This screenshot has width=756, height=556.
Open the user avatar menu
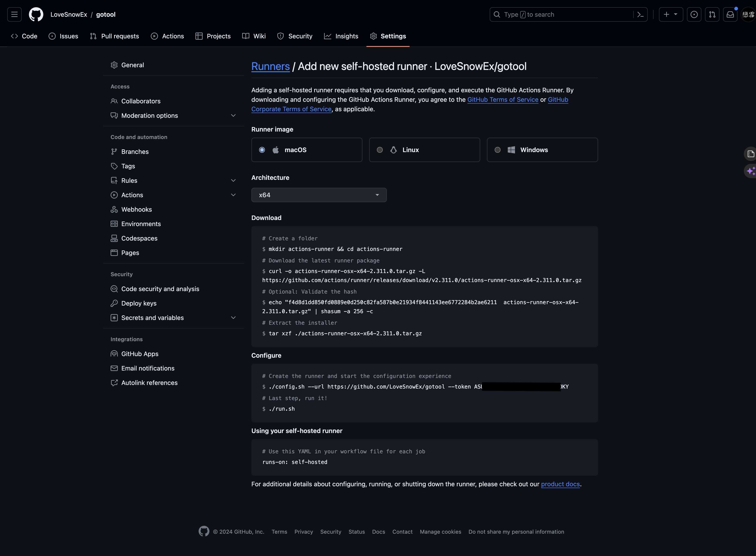749,14
